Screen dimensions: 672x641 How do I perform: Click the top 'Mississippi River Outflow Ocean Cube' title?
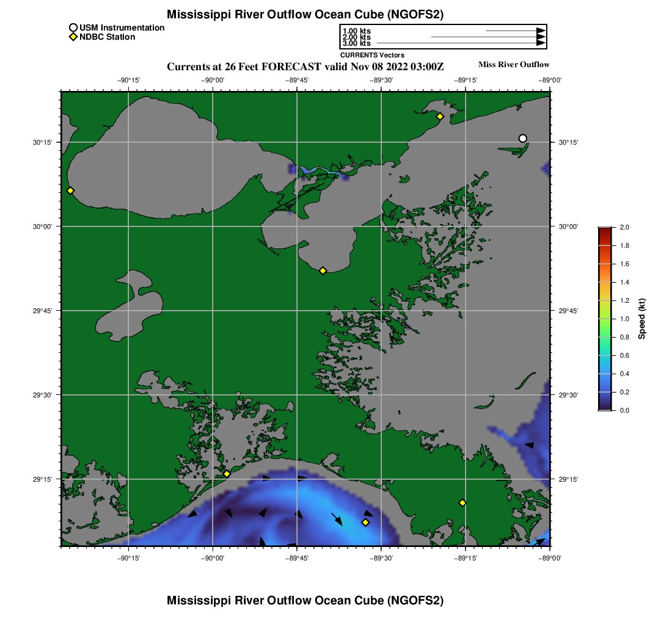pyautogui.click(x=305, y=14)
